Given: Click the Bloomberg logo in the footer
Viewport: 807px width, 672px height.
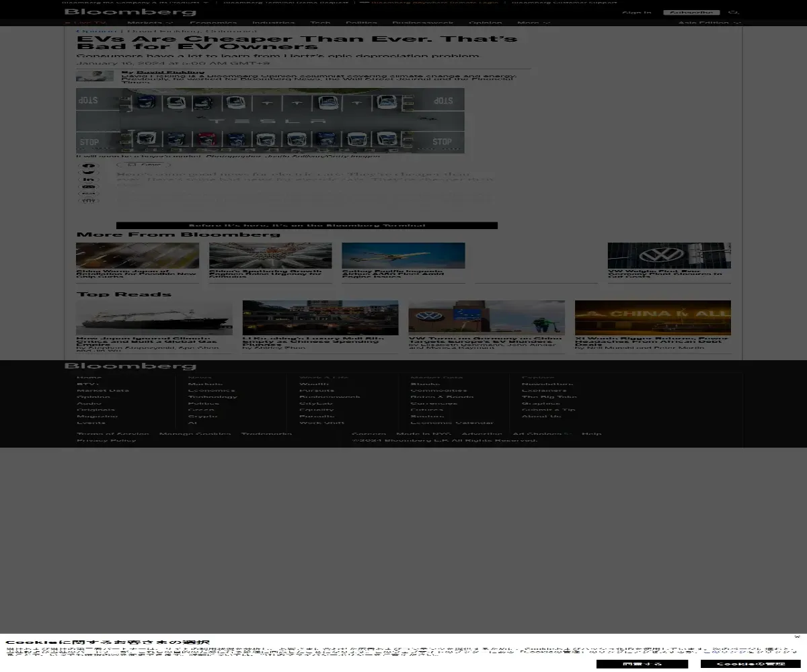Looking at the screenshot, I should click(130, 366).
